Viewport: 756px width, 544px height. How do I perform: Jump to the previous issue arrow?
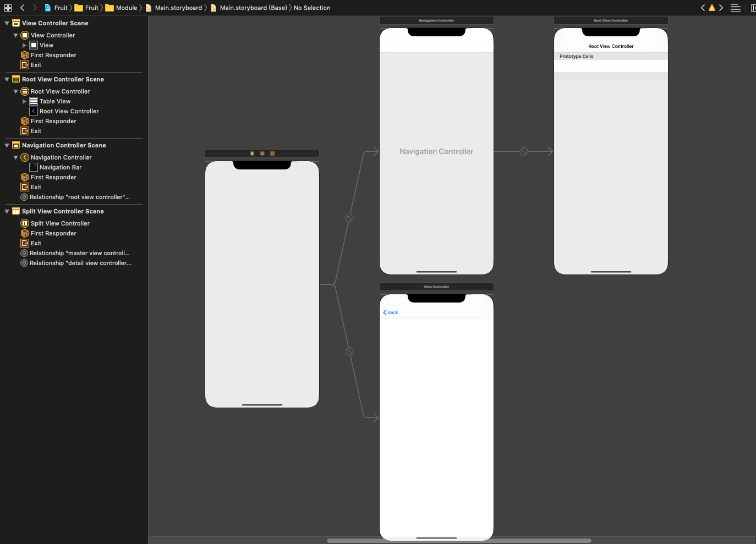pos(703,8)
